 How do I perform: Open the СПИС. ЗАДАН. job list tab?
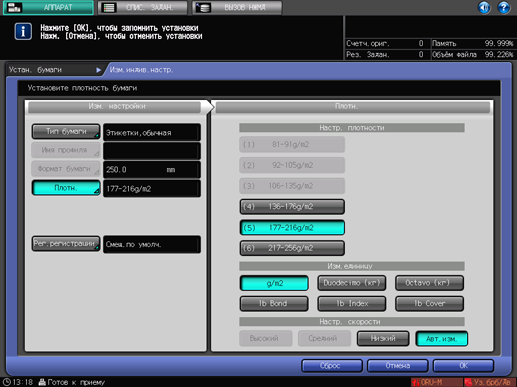[142, 7]
